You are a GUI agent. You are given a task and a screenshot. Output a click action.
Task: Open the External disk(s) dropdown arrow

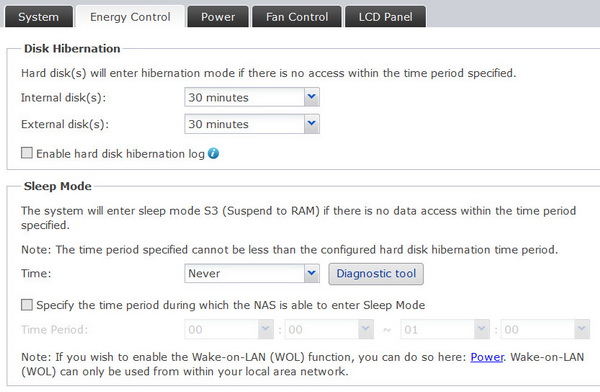(x=312, y=124)
